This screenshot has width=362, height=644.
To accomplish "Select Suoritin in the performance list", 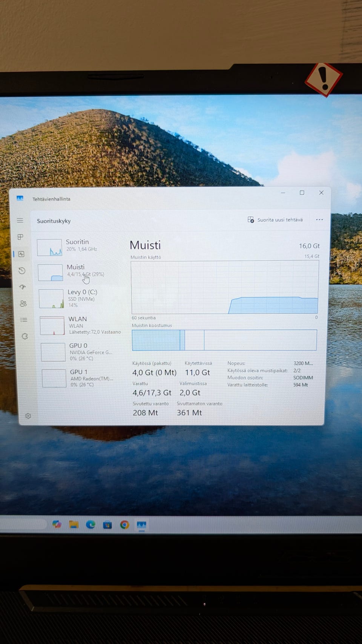I will [x=79, y=247].
